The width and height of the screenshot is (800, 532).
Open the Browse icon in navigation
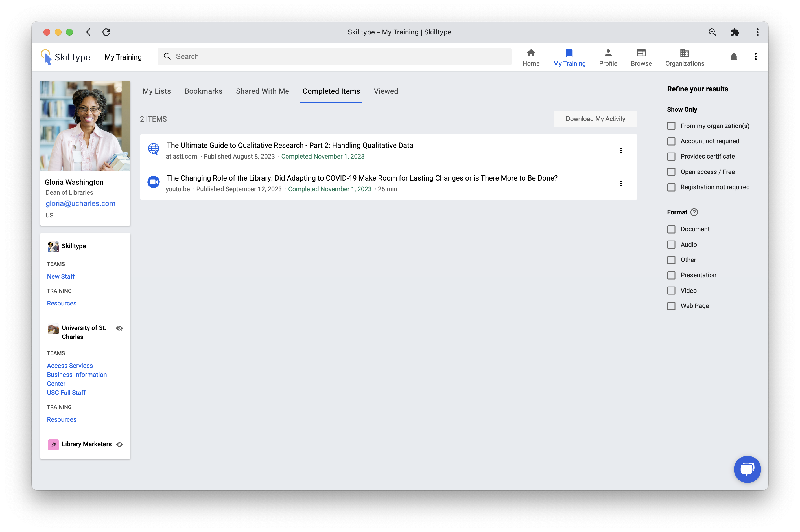click(641, 53)
